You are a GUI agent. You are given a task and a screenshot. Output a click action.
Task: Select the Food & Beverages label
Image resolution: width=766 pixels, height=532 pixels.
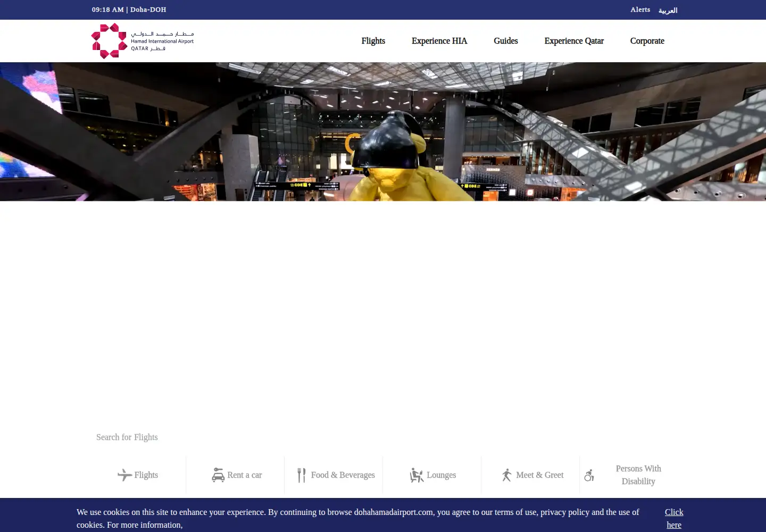343,475
